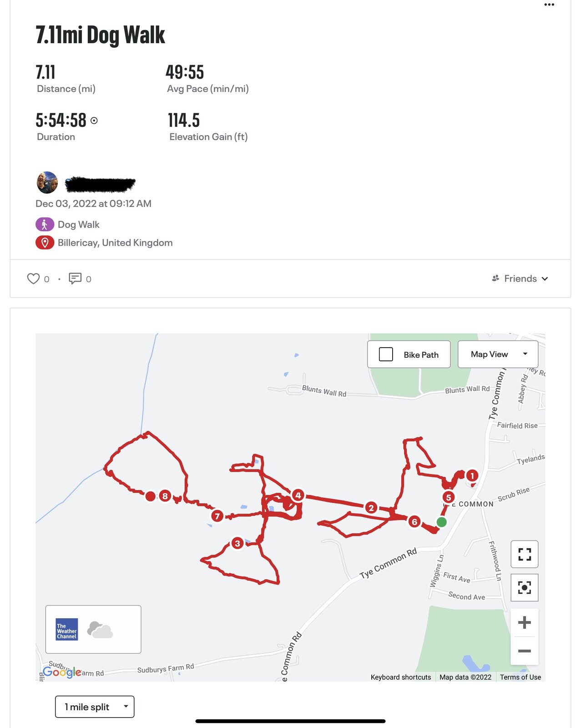Zoom in on the map
Image resolution: width=581 pixels, height=728 pixels.
(524, 622)
